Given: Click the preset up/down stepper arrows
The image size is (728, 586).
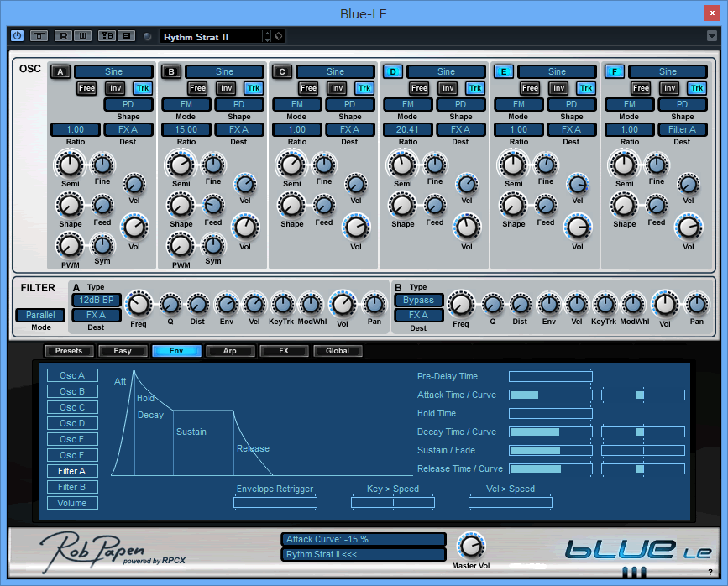Looking at the screenshot, I should click(x=267, y=36).
